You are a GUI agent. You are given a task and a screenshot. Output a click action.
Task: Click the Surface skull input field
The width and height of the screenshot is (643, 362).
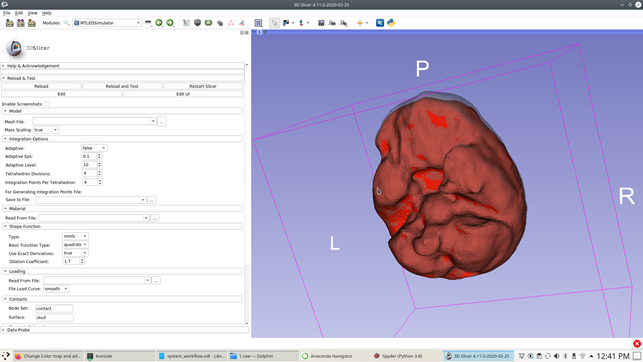coord(54,317)
